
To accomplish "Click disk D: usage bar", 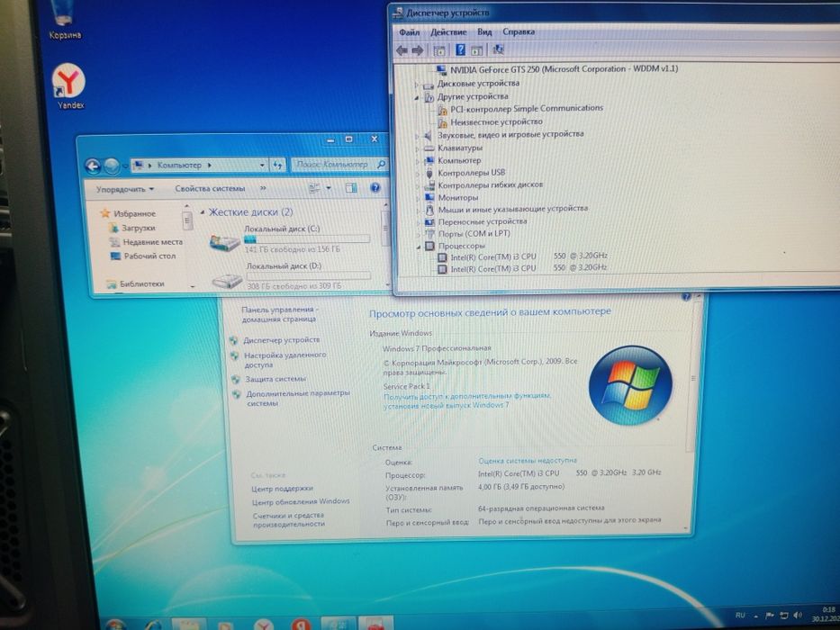I will point(309,276).
